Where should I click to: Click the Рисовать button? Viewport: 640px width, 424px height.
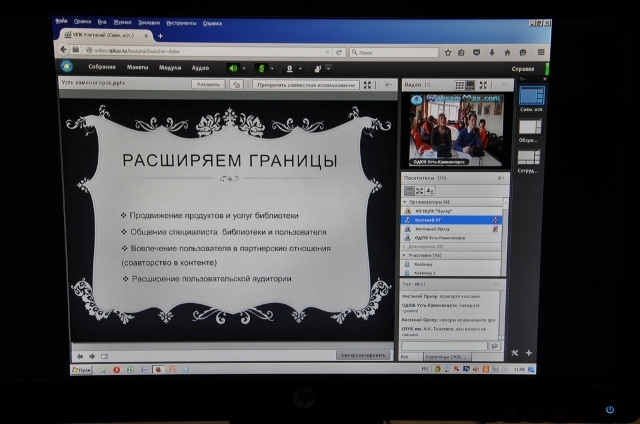[x=209, y=85]
